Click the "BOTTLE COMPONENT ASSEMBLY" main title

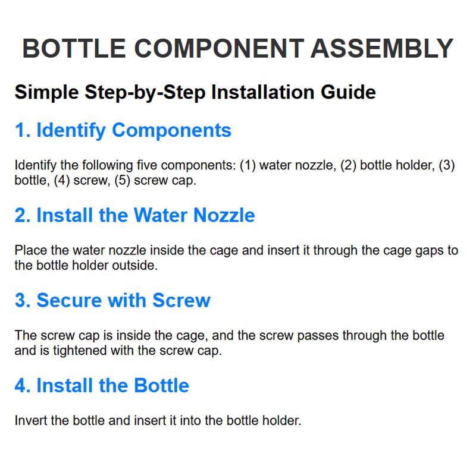pyautogui.click(x=237, y=48)
